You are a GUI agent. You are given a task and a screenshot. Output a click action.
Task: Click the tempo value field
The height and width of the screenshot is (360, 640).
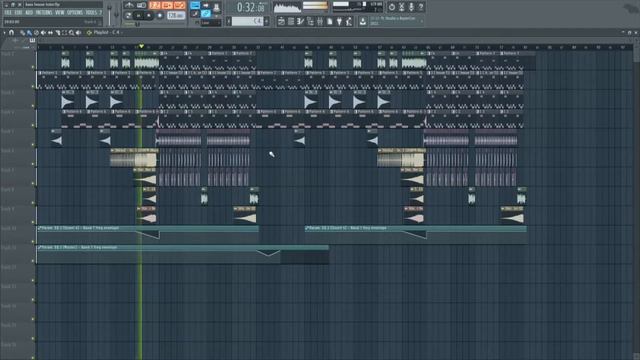click(x=176, y=16)
